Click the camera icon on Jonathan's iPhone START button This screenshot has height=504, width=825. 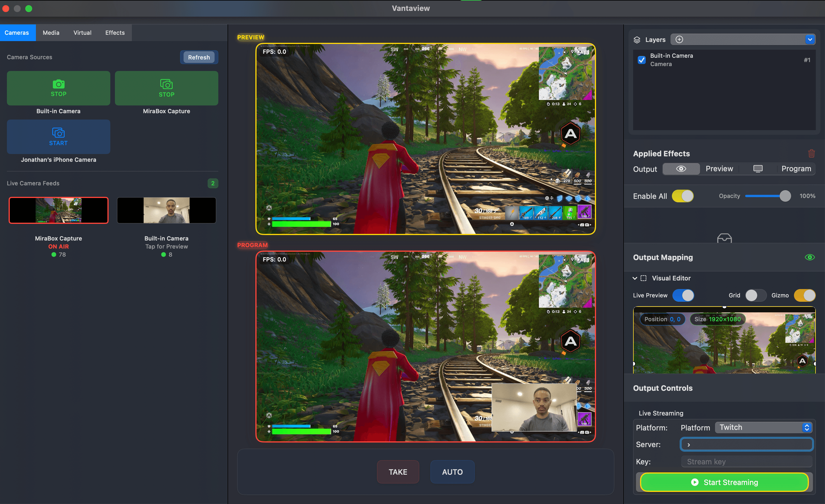pyautogui.click(x=58, y=133)
